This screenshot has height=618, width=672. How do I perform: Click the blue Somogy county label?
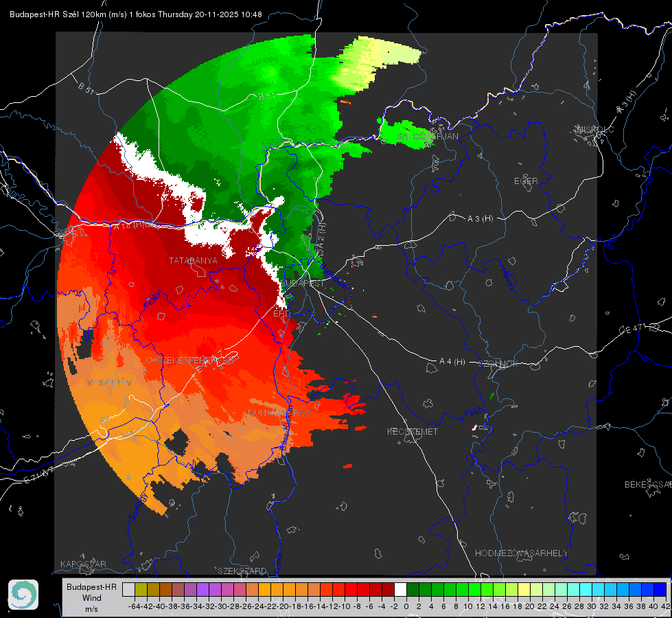(137, 507)
